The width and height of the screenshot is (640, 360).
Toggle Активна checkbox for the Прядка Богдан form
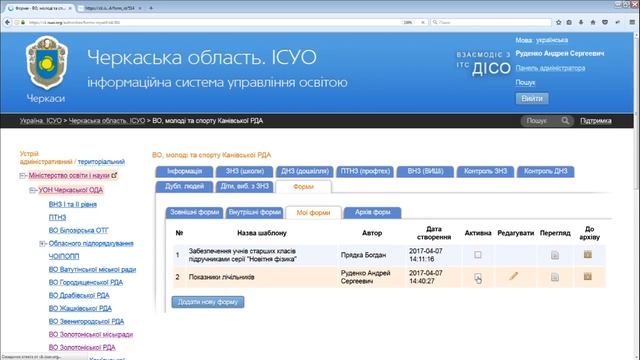pos(478,255)
